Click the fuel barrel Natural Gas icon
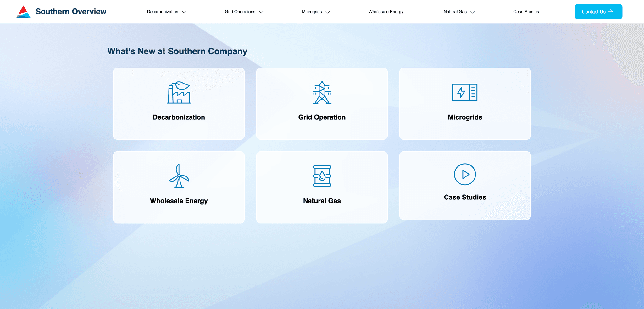 (x=322, y=176)
